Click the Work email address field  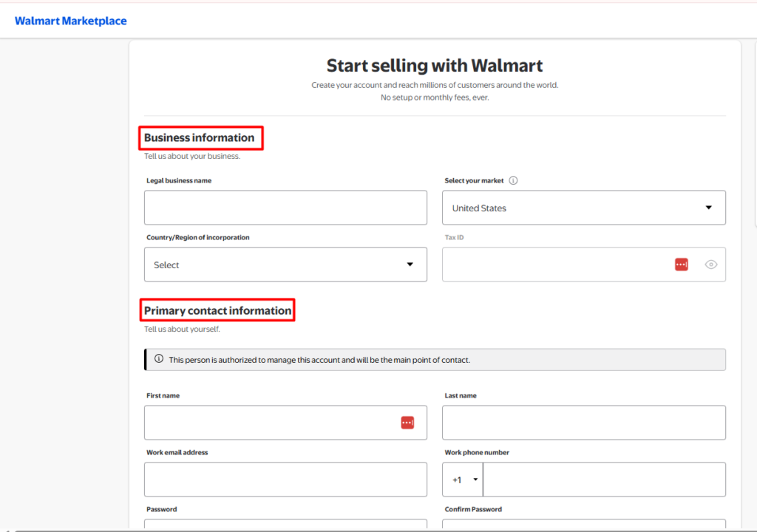[x=285, y=480]
